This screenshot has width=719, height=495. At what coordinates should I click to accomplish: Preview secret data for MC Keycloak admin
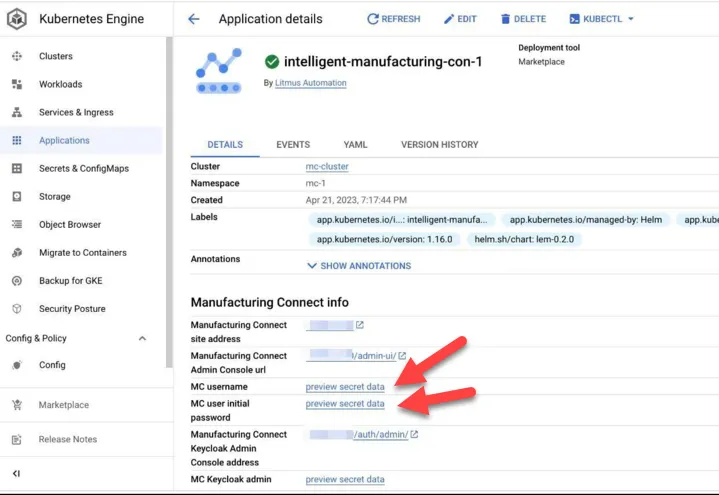(x=345, y=479)
